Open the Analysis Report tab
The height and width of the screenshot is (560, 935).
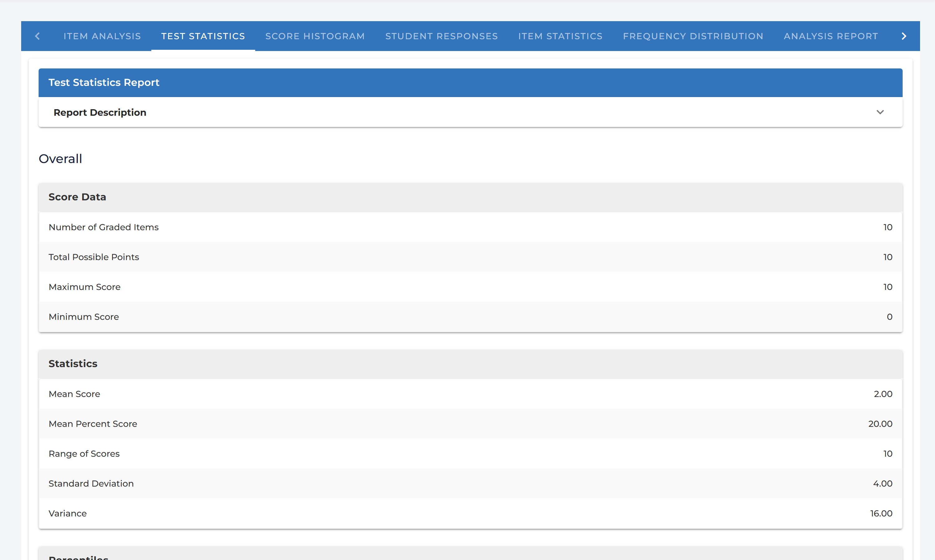[830, 36]
